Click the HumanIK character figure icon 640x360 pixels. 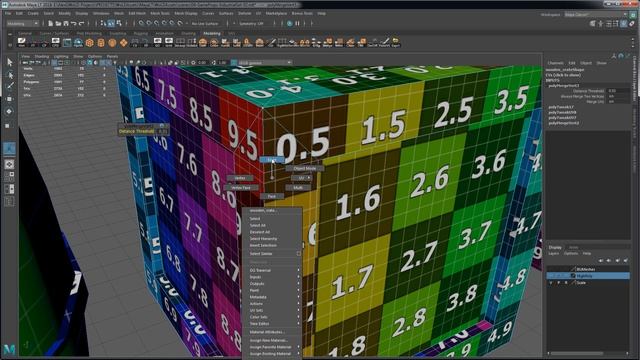(600, 24)
